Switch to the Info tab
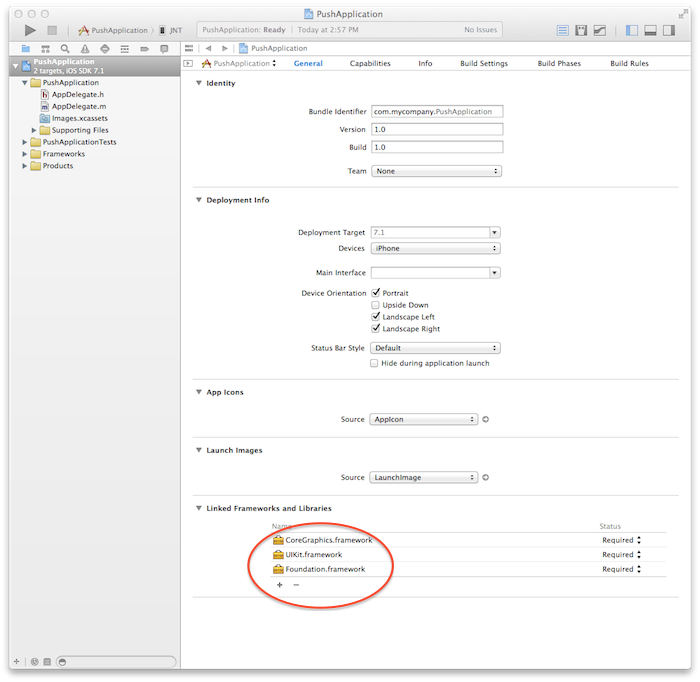Viewport: 700px width, 682px height. [425, 63]
